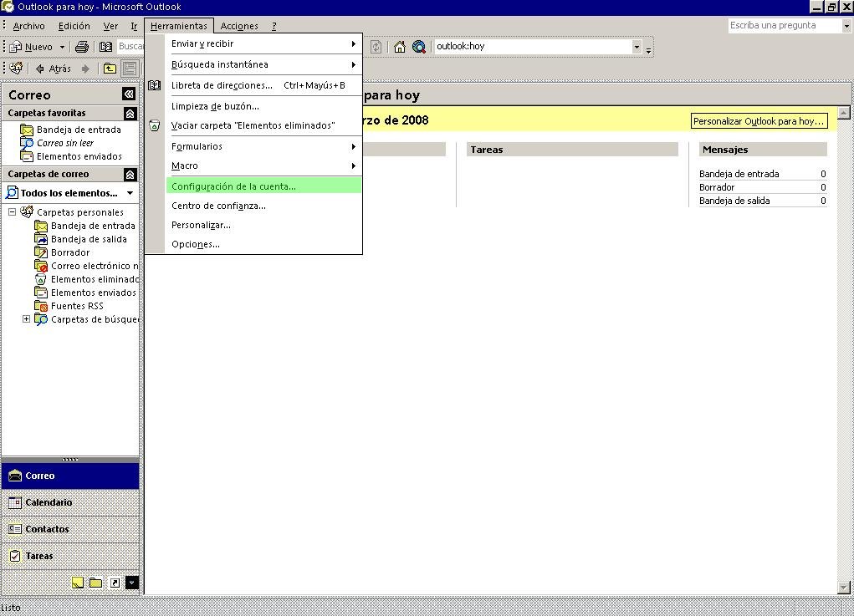The width and height of the screenshot is (854, 616).
Task: Open the Nuevo button dropdown arrow
Action: pos(62,48)
